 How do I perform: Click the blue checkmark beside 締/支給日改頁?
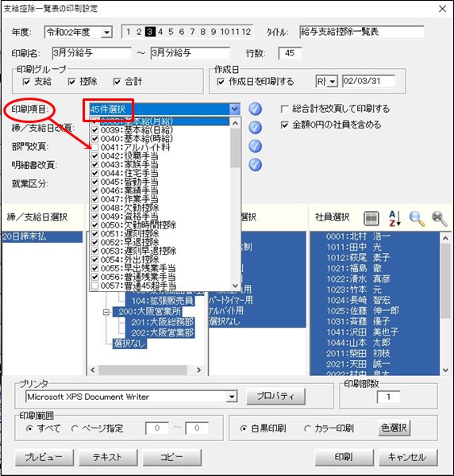[x=255, y=128]
